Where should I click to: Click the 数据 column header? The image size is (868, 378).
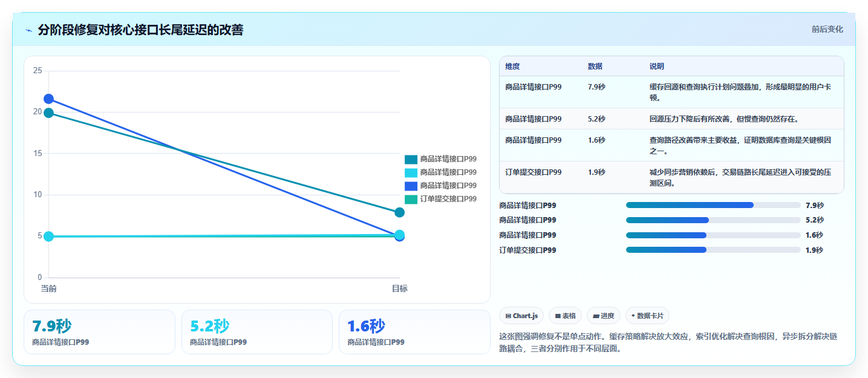click(x=595, y=67)
